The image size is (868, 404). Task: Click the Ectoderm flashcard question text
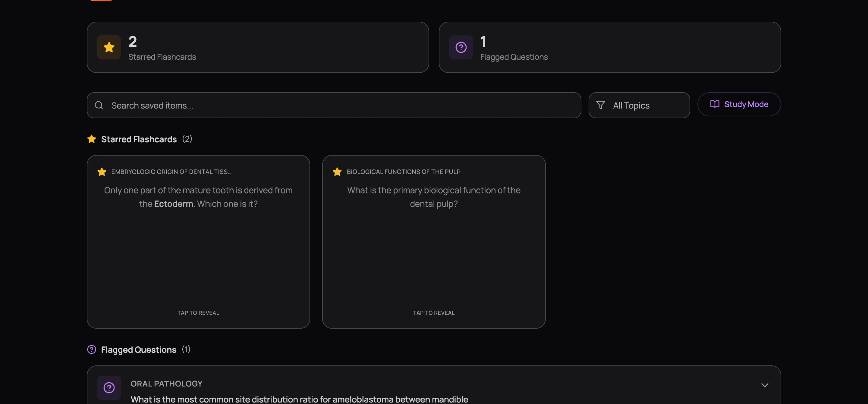tap(198, 197)
